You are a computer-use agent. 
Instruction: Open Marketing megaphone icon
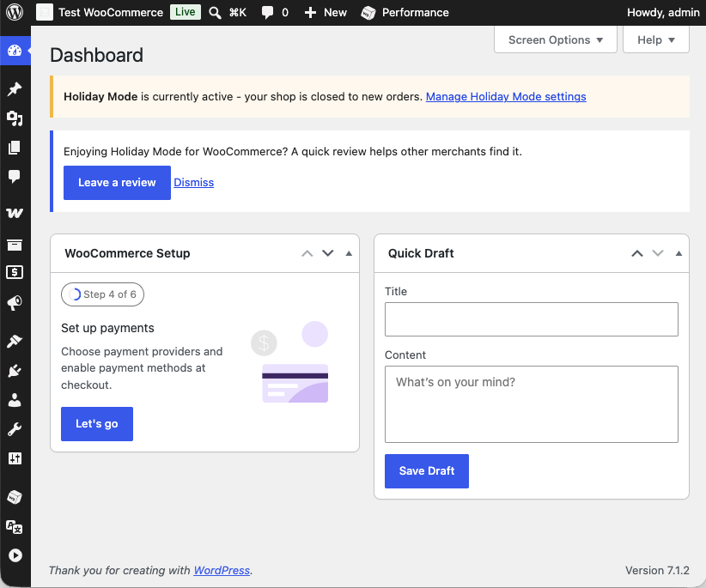[x=15, y=303]
